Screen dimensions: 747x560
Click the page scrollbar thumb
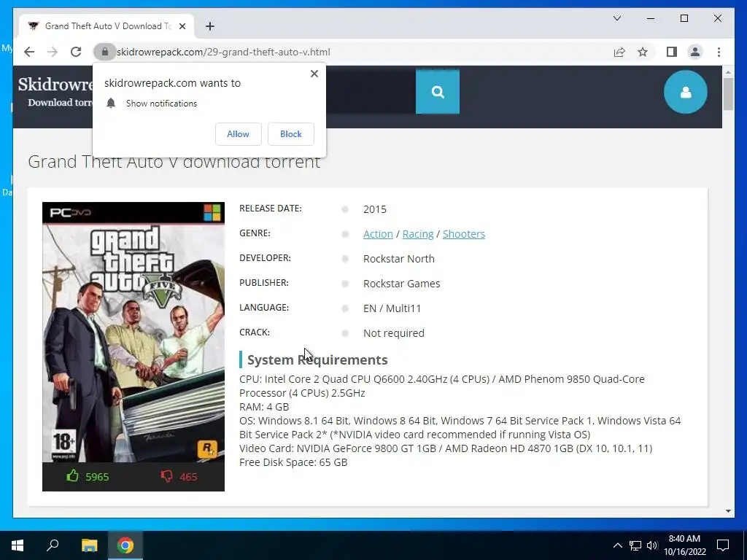(x=727, y=94)
